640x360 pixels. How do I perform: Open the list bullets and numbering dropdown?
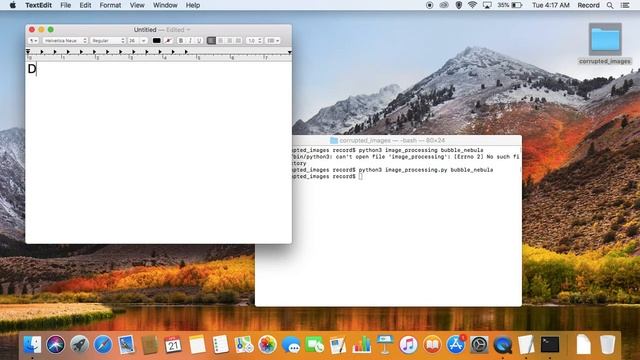coord(273,41)
